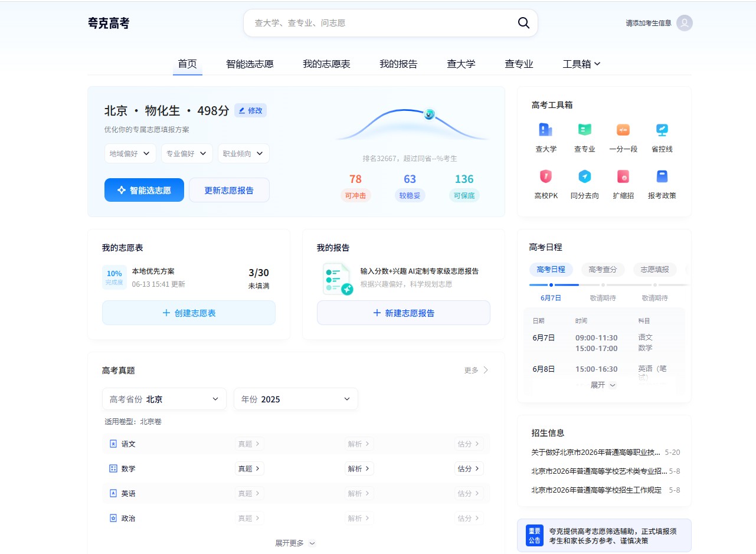This screenshot has width=756, height=554.
Task: Click the search magnifier icon
Action: 523,23
